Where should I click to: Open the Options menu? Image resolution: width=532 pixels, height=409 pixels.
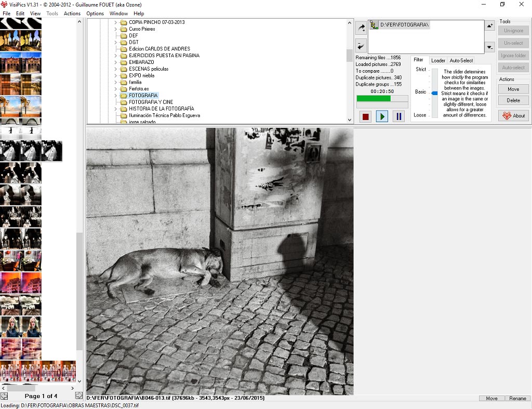click(x=95, y=14)
